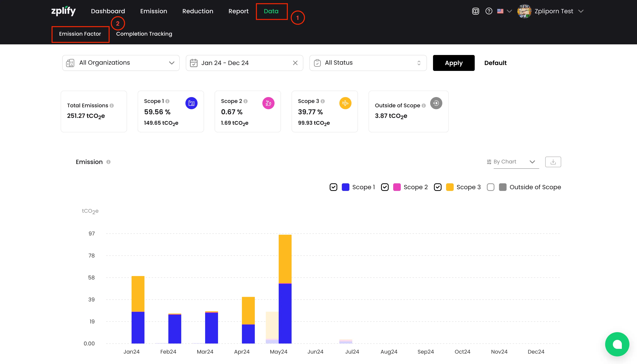
Task: Open the Emission menu in navbar
Action: point(154,11)
